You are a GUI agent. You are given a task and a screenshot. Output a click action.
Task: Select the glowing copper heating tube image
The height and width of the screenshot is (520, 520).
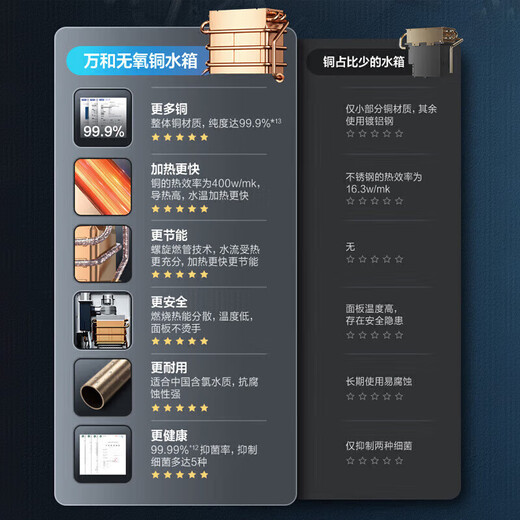coord(103,187)
